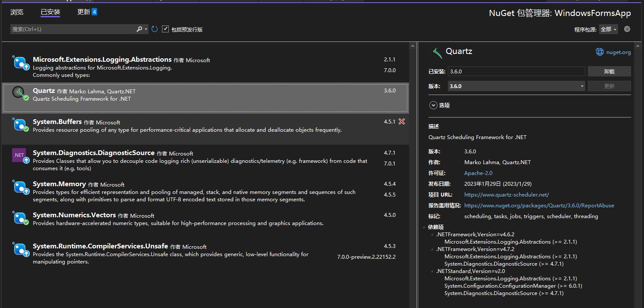Select the Quartz package name in list
This screenshot has height=308, width=644.
44,91
